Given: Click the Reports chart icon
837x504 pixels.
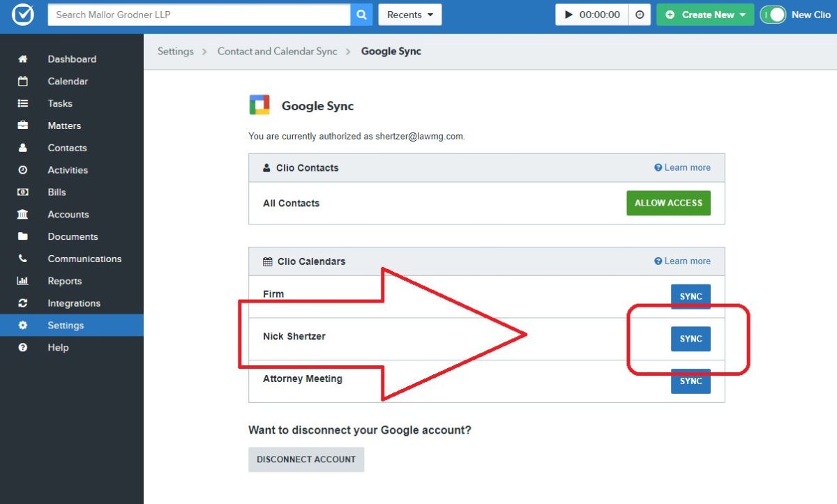Looking at the screenshot, I should pos(23,281).
